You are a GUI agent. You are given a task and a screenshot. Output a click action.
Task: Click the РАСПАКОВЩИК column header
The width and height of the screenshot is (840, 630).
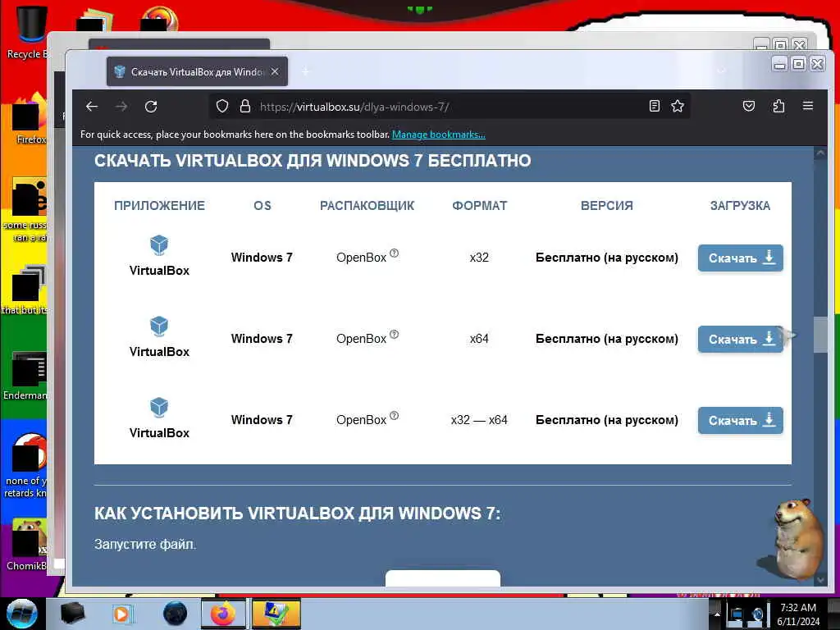pyautogui.click(x=367, y=206)
